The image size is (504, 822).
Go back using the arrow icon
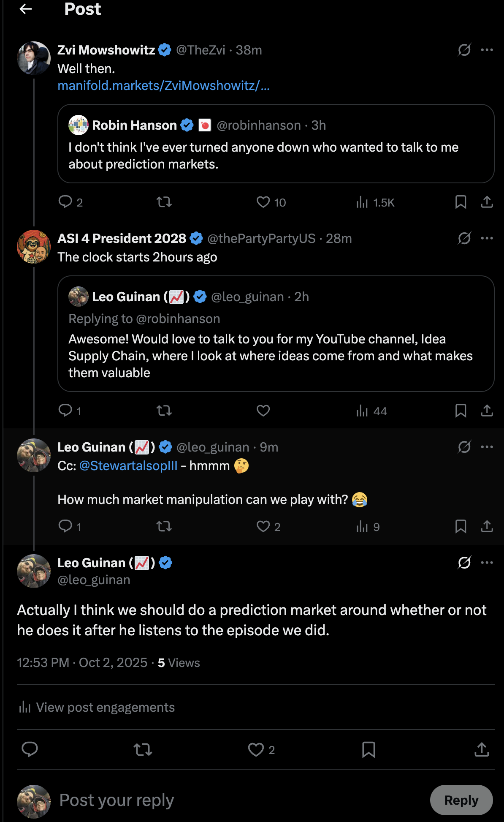pyautogui.click(x=26, y=9)
